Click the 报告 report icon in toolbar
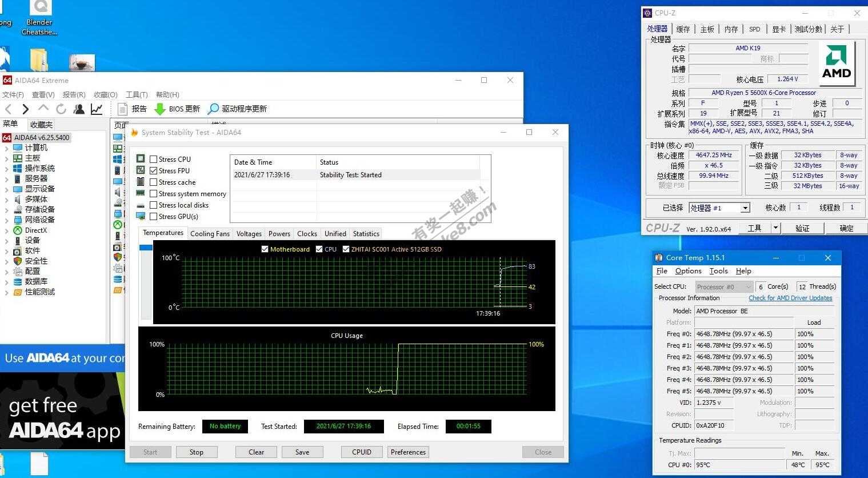 click(x=122, y=109)
